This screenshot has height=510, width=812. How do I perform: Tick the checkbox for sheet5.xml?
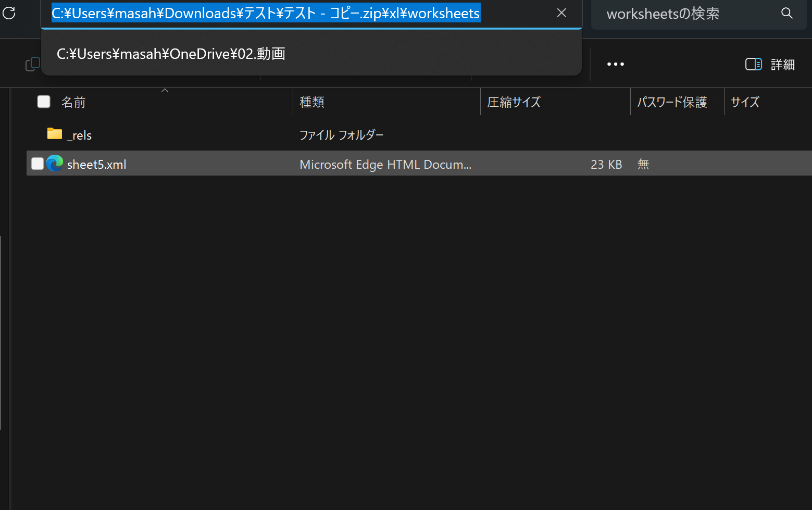pos(38,164)
